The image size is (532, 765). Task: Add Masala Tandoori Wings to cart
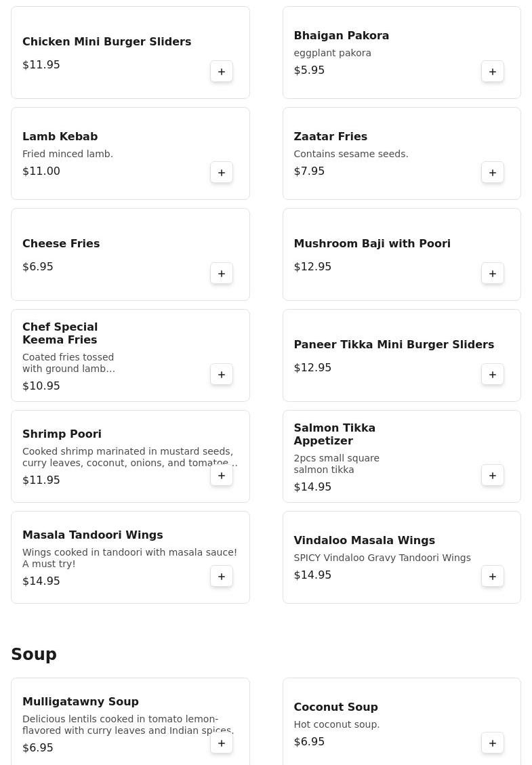coord(222,577)
